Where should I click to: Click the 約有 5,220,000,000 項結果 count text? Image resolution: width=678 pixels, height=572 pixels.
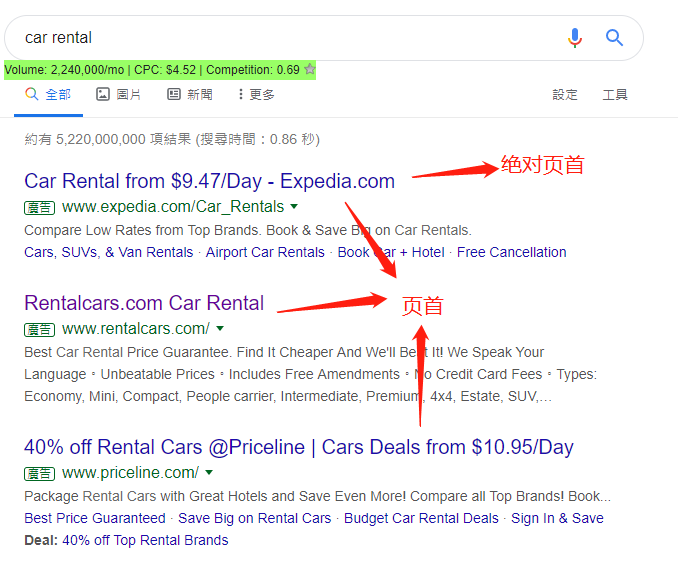coord(108,139)
